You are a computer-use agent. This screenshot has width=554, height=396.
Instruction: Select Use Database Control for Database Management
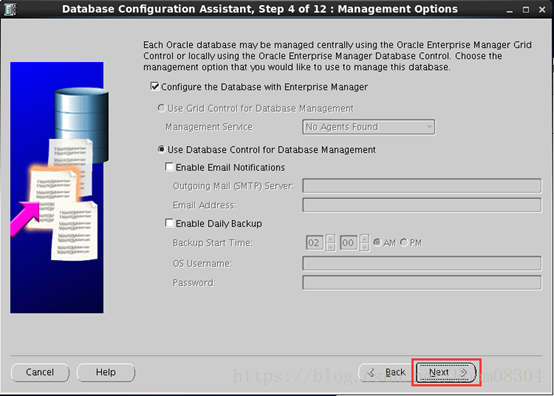click(161, 149)
